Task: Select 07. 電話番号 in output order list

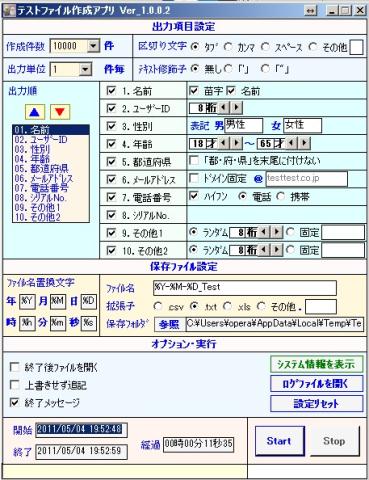Action: [x=51, y=188]
